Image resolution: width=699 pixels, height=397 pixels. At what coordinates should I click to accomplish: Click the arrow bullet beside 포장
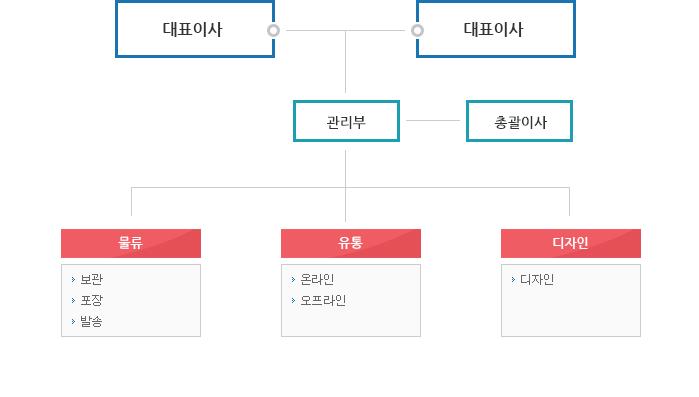pyautogui.click(x=73, y=300)
